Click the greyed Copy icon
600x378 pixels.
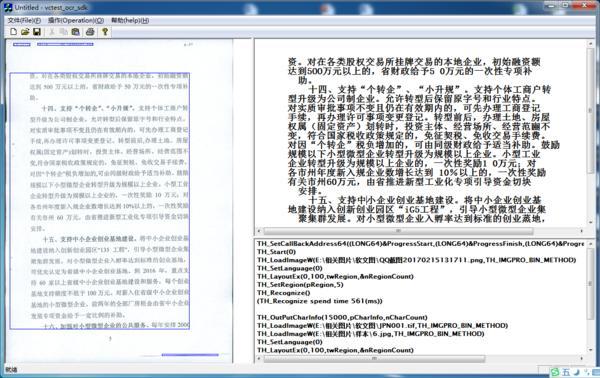click(x=64, y=32)
